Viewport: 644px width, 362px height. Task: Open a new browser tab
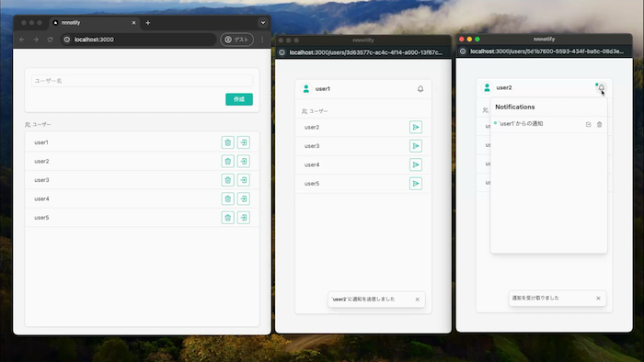click(148, 23)
